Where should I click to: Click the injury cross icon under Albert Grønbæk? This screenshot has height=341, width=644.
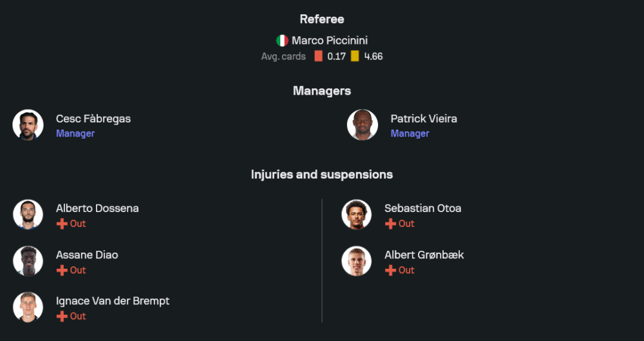click(x=390, y=270)
